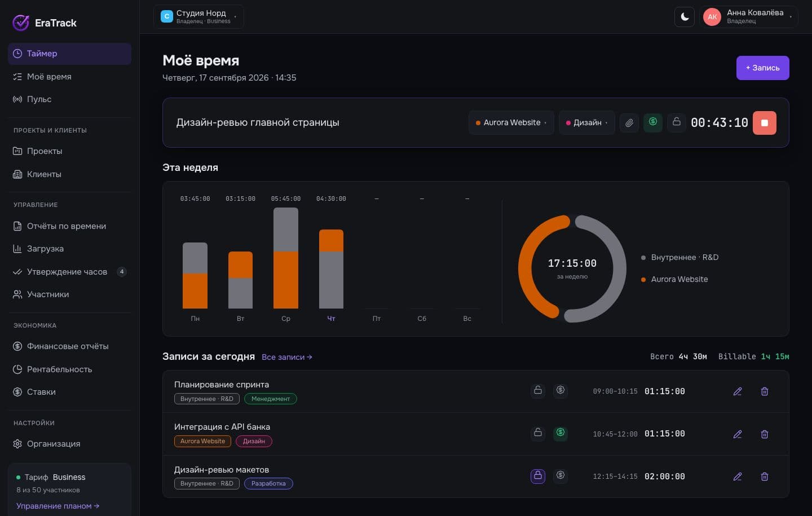The width and height of the screenshot is (812, 516).
Task: Follow the Управление планом link
Action: (58, 506)
